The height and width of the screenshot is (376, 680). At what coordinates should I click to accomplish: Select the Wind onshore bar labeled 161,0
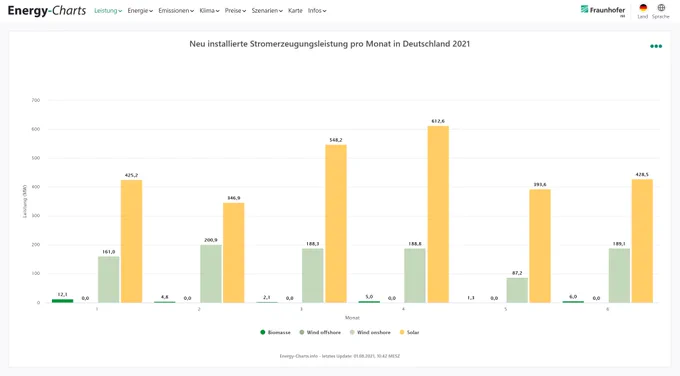(108, 280)
